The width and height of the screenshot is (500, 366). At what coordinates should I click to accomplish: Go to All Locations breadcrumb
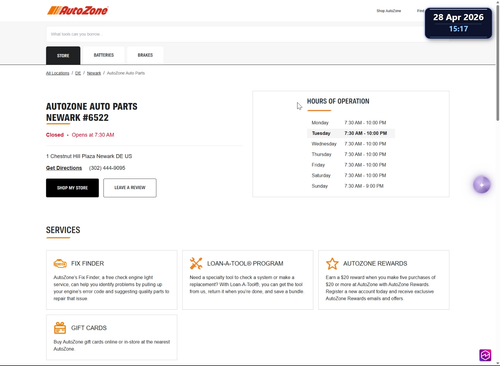(58, 73)
